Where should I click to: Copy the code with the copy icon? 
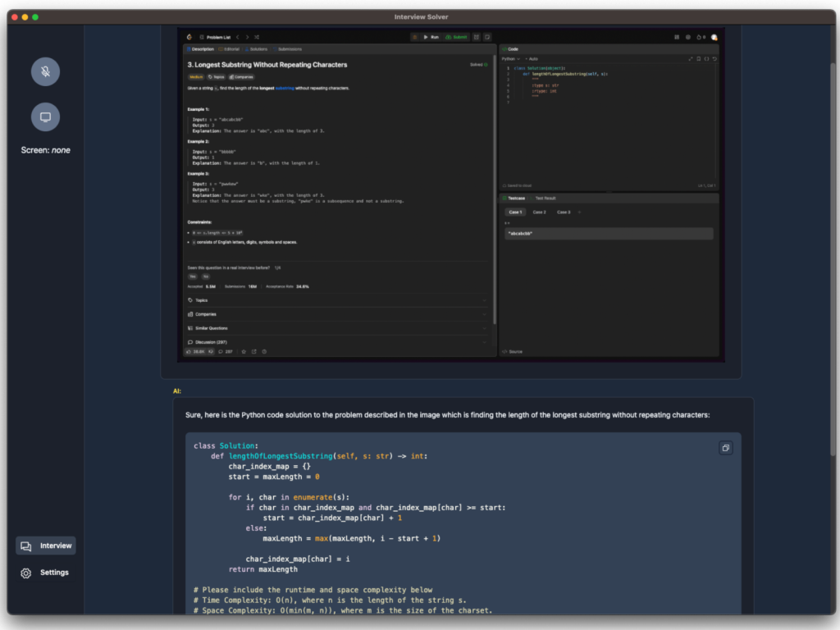tap(725, 448)
